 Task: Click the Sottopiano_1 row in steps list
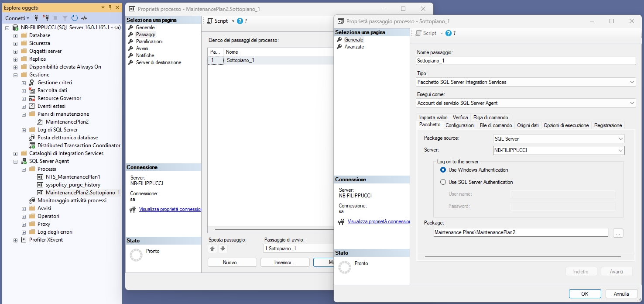pyautogui.click(x=271, y=60)
